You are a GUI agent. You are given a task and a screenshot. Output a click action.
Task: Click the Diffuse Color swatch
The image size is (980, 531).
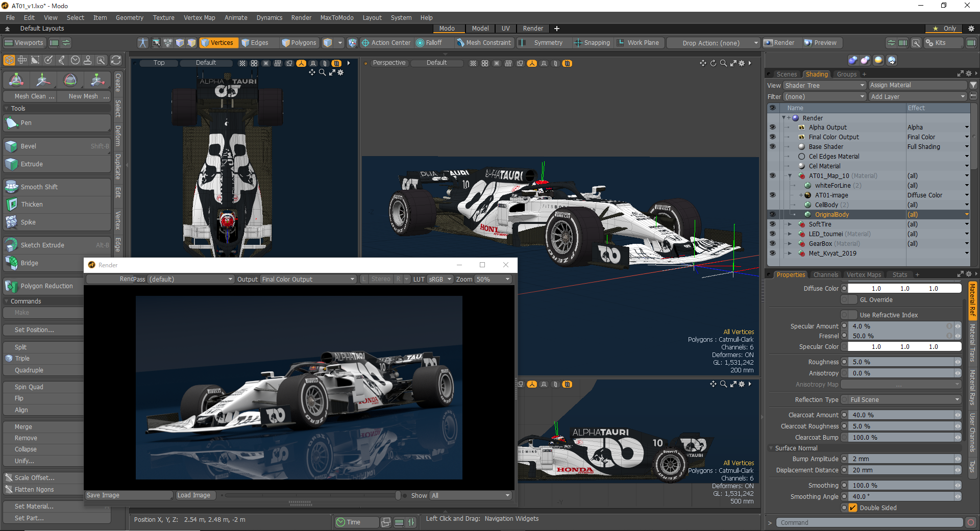coord(904,289)
